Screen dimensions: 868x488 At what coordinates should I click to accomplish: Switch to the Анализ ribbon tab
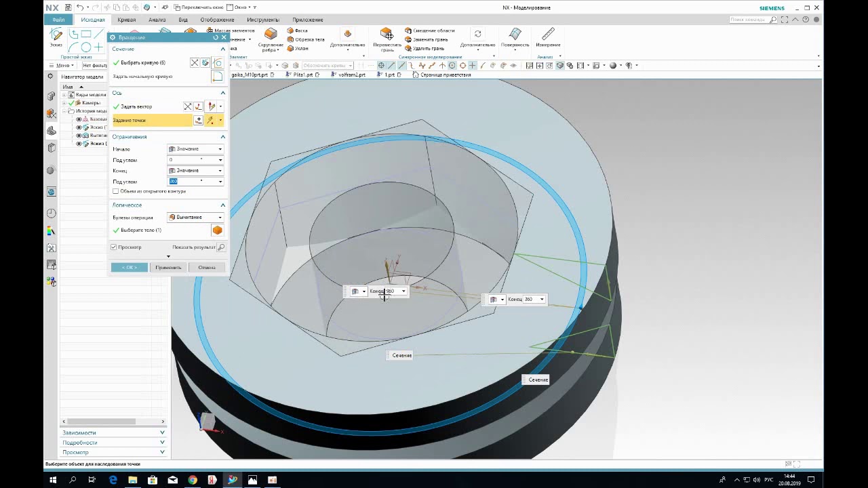pos(157,20)
